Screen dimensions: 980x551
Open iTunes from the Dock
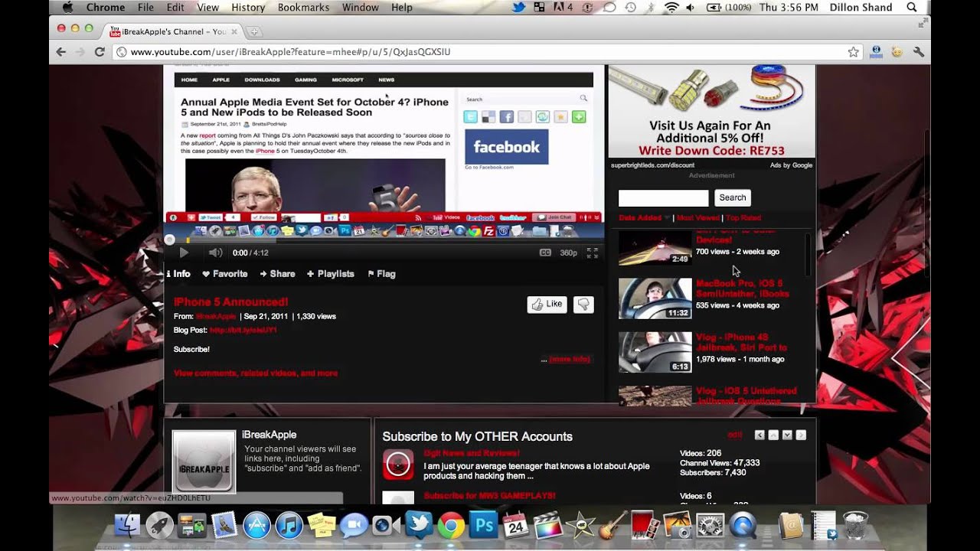click(x=289, y=526)
